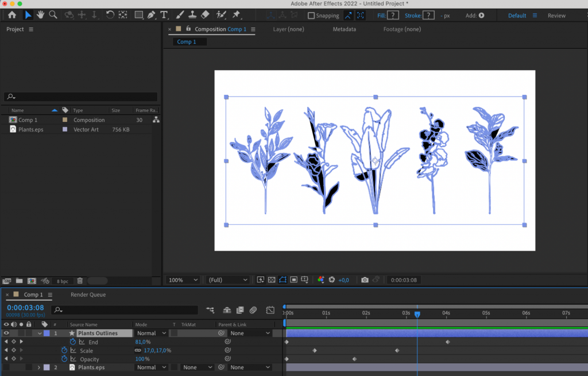The height and width of the screenshot is (376, 588).
Task: Toggle the stopwatch on the Scale property
Action: 64,350
